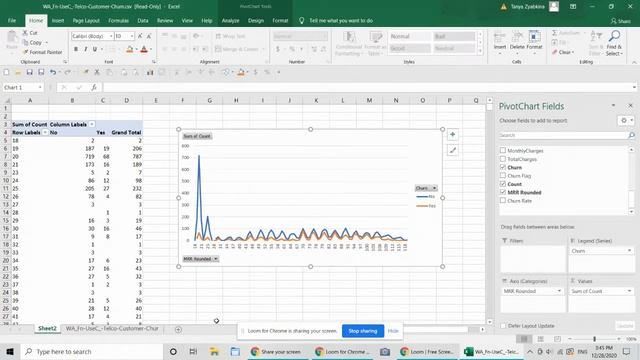
Task: Select the WA_Fn-UseC_-Telco-Customer-Chur sheet tab
Action: pos(112,329)
